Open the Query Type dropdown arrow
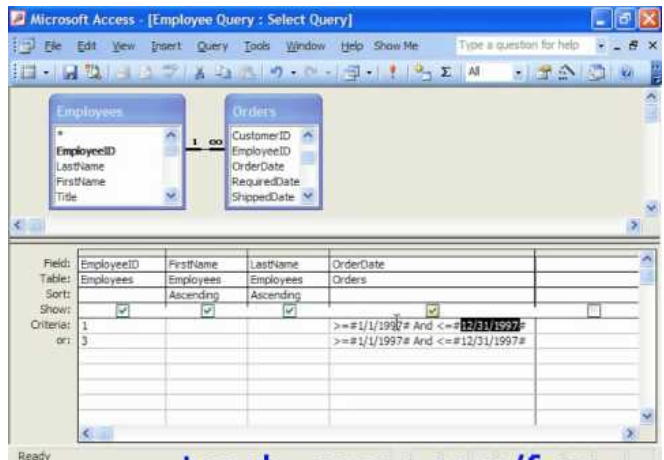664x460 pixels. click(369, 73)
